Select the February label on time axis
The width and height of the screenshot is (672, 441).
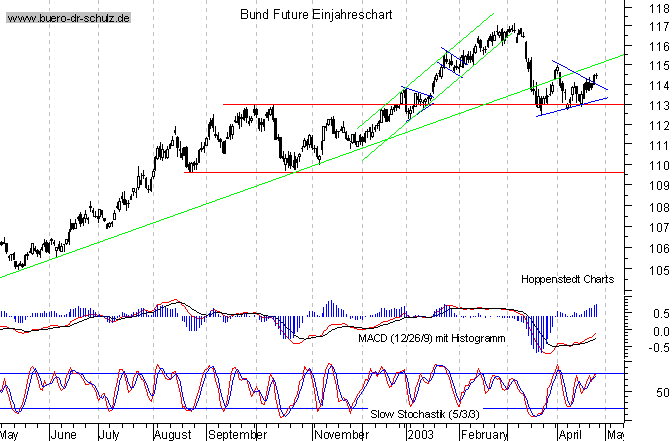coord(484,435)
